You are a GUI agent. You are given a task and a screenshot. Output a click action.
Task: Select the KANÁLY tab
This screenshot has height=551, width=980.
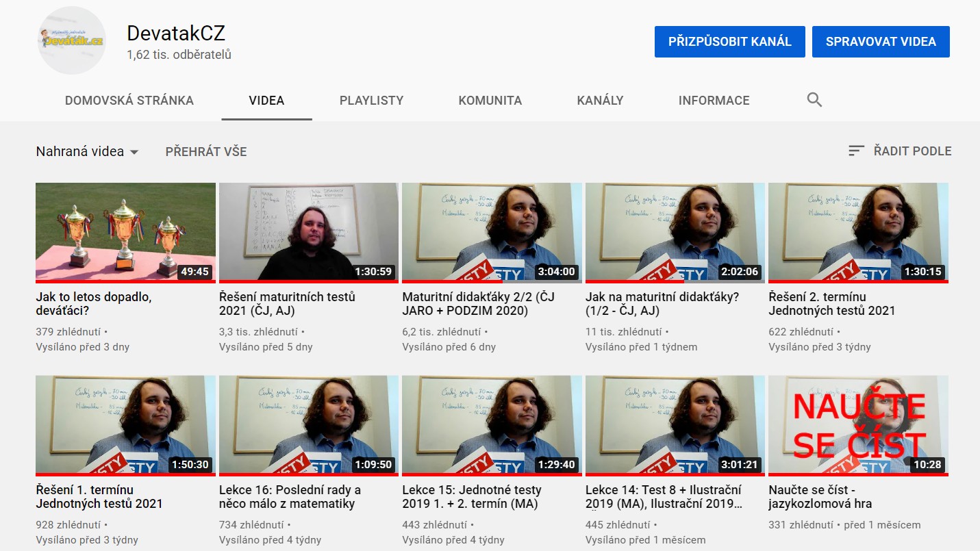click(x=600, y=100)
